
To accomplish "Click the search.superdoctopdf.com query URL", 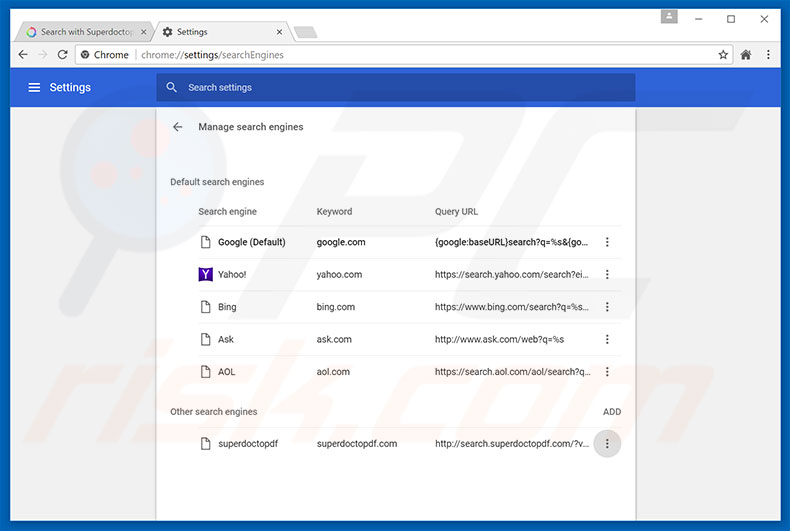I will [x=511, y=444].
